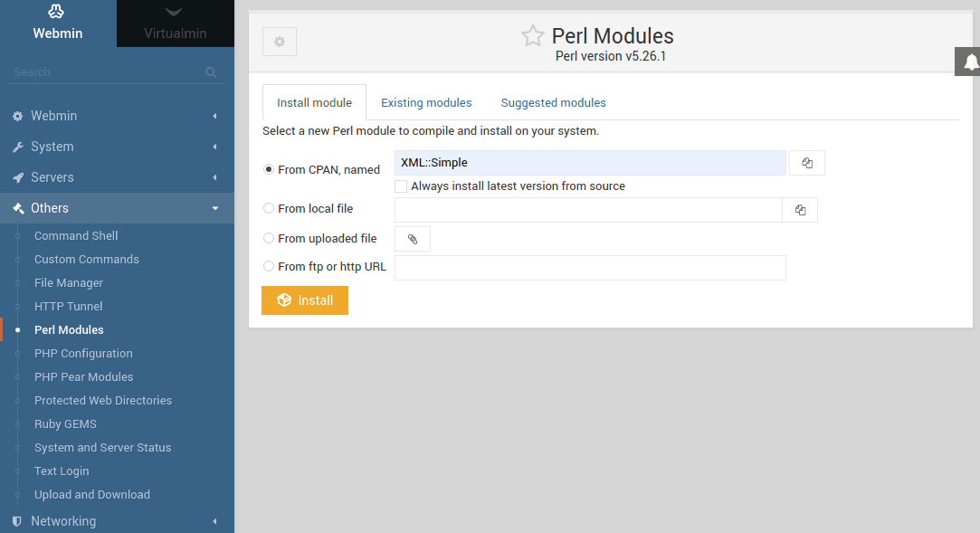
Task: Click the Networking shield icon
Action: (17, 521)
